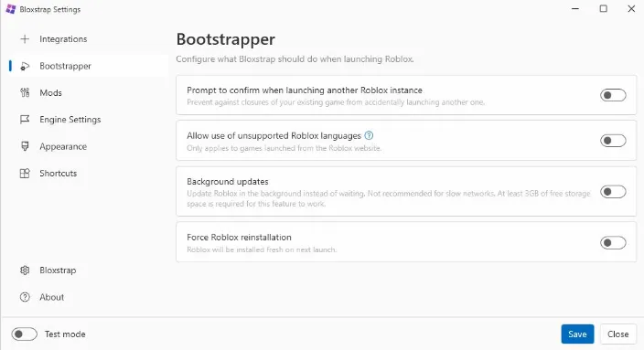Open Engine Settings page
The image size is (644, 350).
click(89, 120)
